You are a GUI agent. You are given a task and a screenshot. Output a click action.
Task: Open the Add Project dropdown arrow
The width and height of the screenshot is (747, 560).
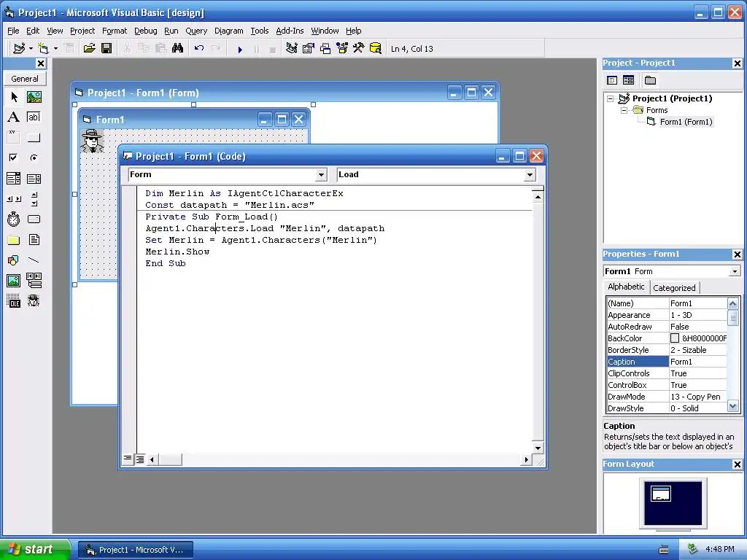point(31,49)
